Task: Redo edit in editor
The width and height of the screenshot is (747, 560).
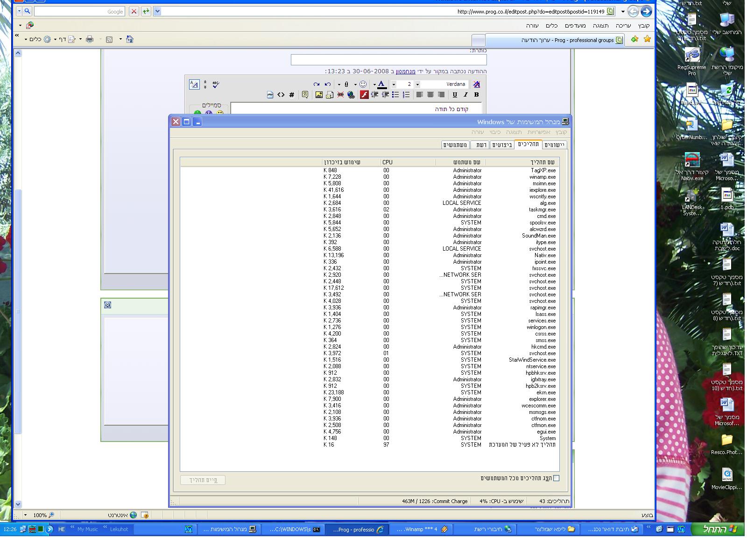Action: tap(317, 84)
